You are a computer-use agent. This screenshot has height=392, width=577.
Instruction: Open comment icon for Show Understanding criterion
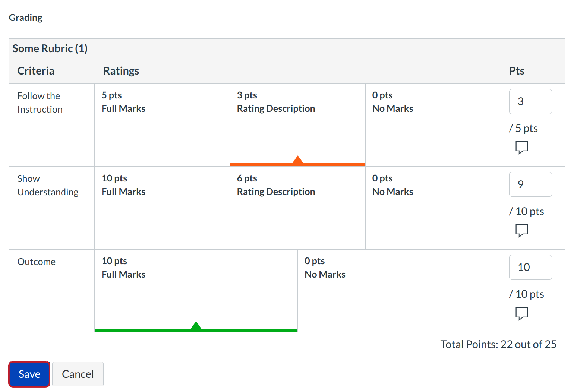tap(521, 230)
